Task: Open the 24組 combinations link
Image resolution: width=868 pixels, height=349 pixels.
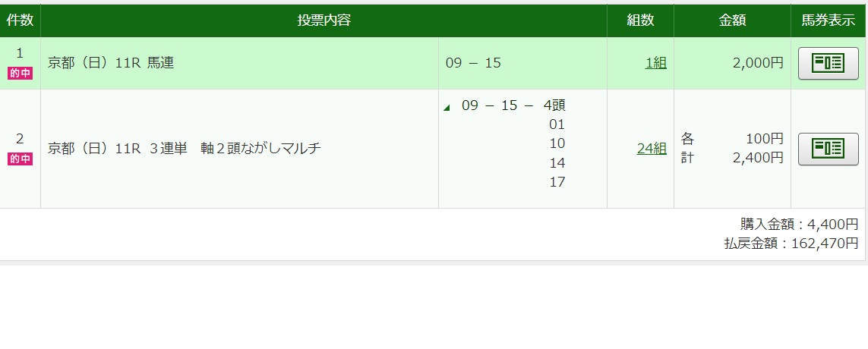Action: (x=651, y=149)
